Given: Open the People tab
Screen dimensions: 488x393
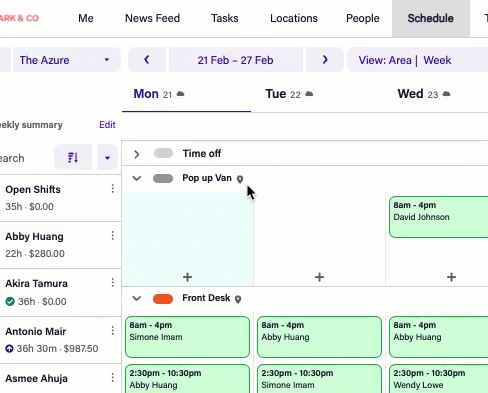Looking at the screenshot, I should point(363,18).
